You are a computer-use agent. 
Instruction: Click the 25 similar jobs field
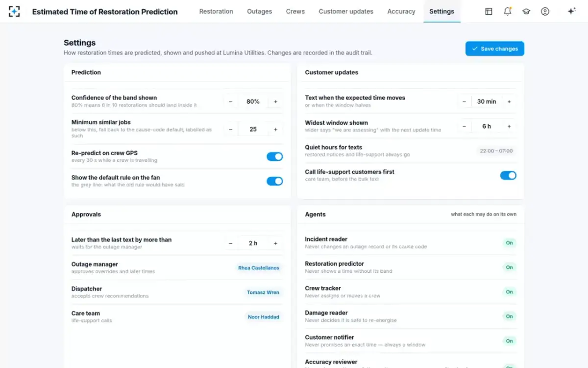(253, 130)
